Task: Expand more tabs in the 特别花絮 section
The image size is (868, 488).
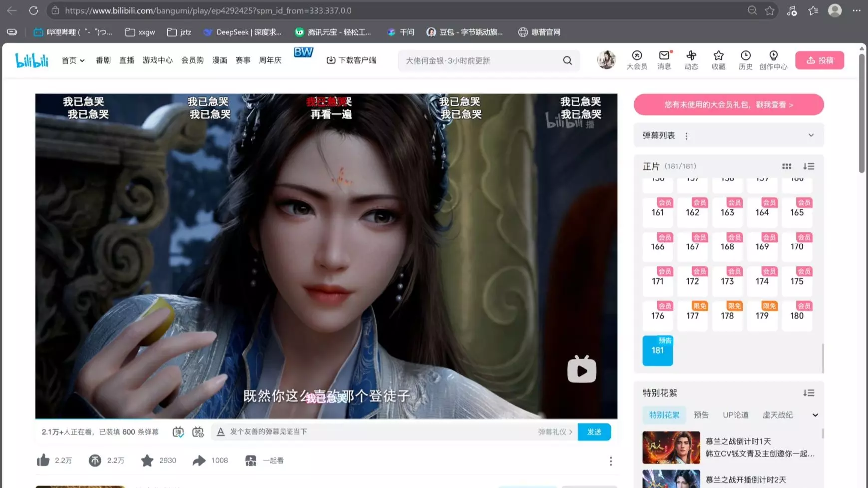Action: 815,415
